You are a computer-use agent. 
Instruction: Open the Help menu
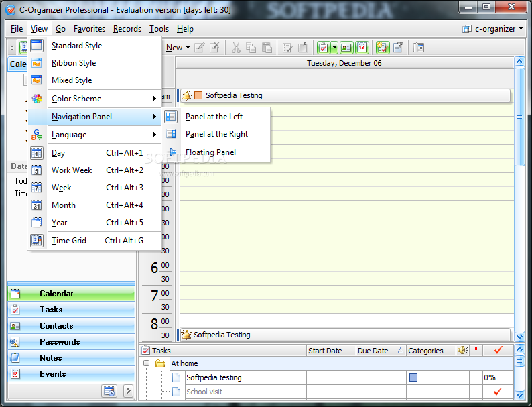pyautogui.click(x=185, y=29)
